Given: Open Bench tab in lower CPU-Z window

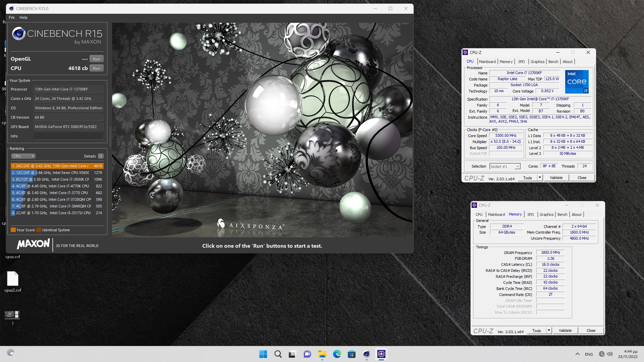Looking at the screenshot, I should click(x=562, y=215).
